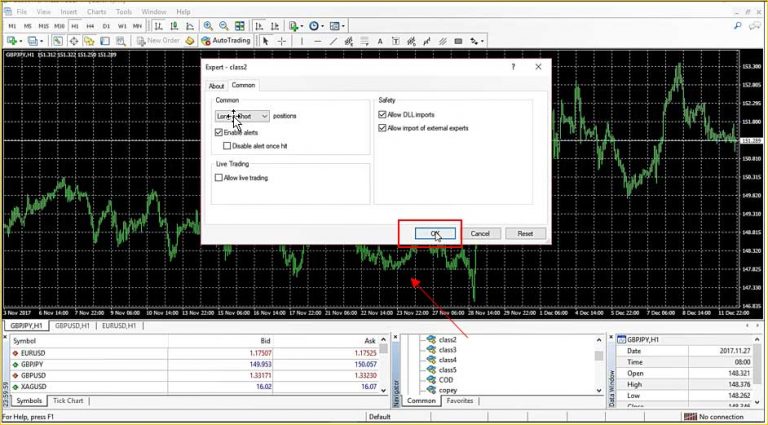Confirm the dialog with OK
This screenshot has height=425, width=768.
pyautogui.click(x=435, y=234)
